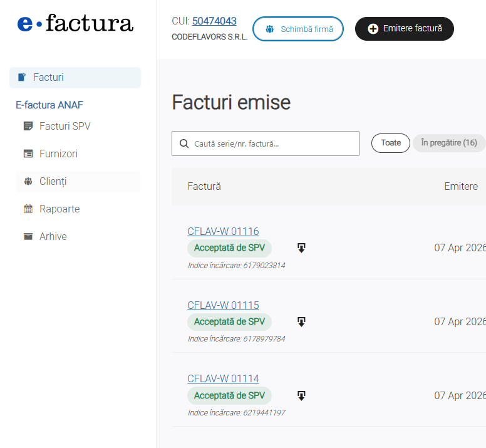Click the Arhive box icon
Viewport: 486px width, 448px height.
tap(28, 236)
